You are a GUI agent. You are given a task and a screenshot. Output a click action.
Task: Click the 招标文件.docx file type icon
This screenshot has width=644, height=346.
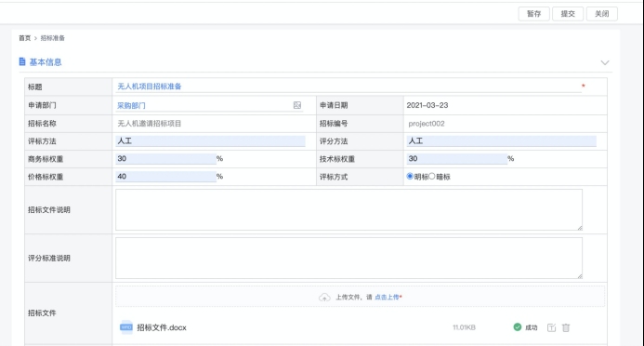(x=126, y=327)
